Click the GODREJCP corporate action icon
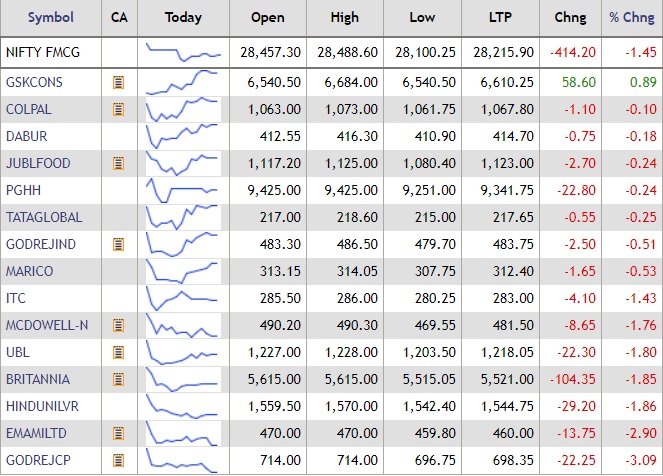 pyautogui.click(x=118, y=460)
